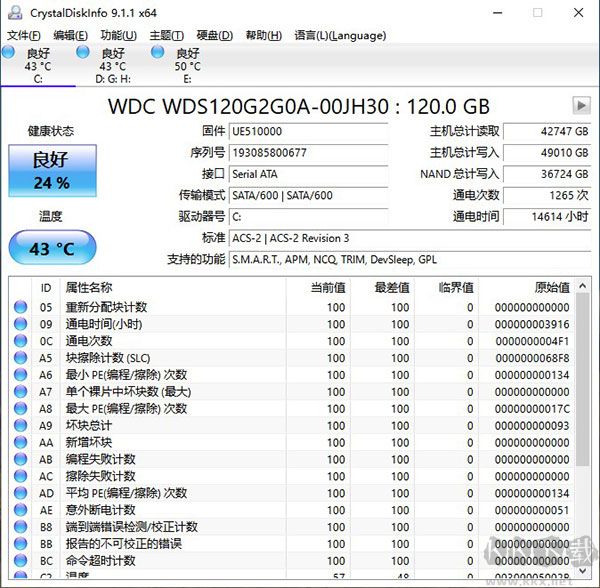Click host total writes value 49010 GB
Viewport: 600px width, 588px height.
click(547, 153)
